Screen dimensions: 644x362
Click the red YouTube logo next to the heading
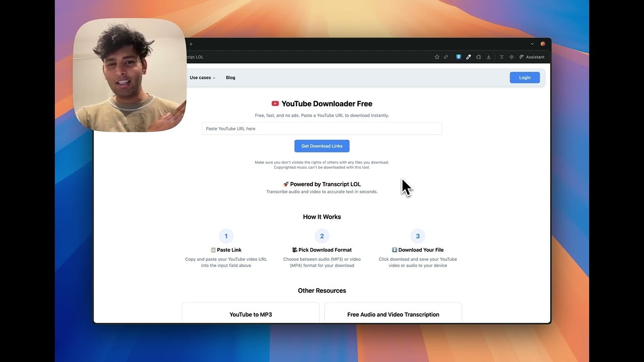tap(275, 104)
